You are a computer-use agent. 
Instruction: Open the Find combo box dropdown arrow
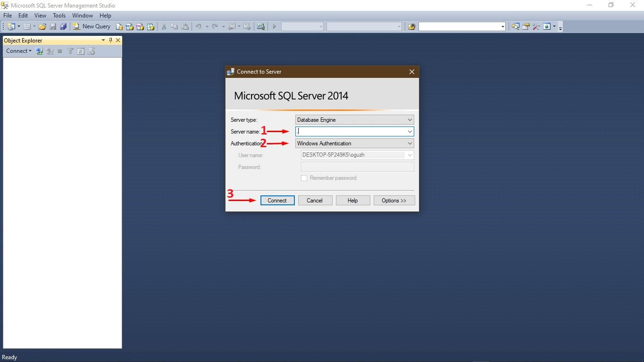pos(502,26)
